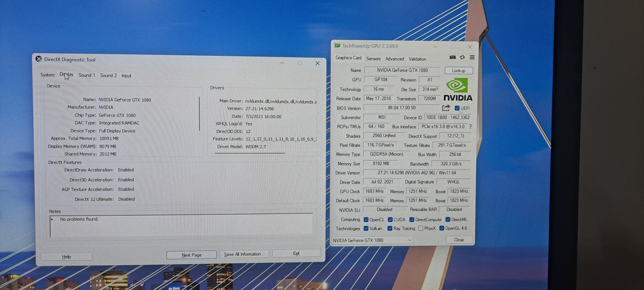
Task: Click the GPU-Z Close button
Action: pyautogui.click(x=459, y=240)
